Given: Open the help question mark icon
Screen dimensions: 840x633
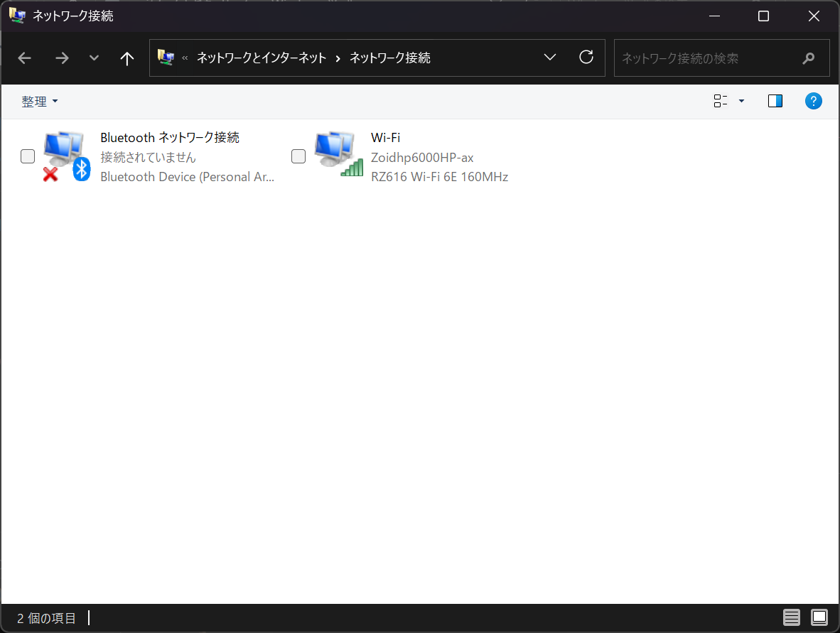Looking at the screenshot, I should click(813, 101).
